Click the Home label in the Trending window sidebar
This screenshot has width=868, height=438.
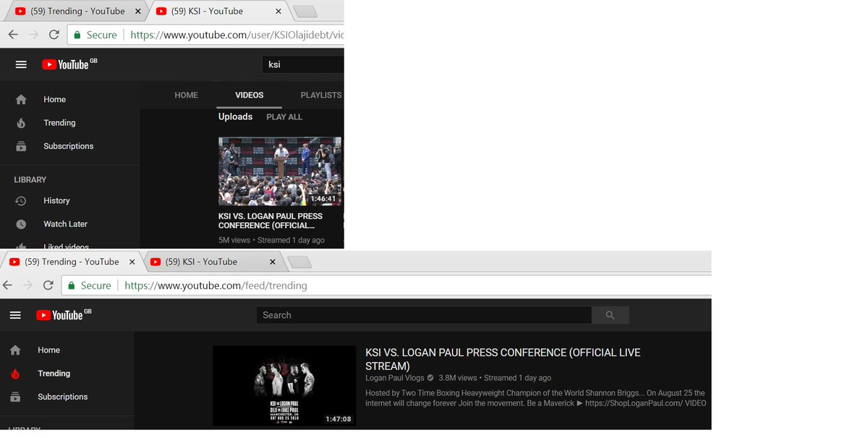49,350
